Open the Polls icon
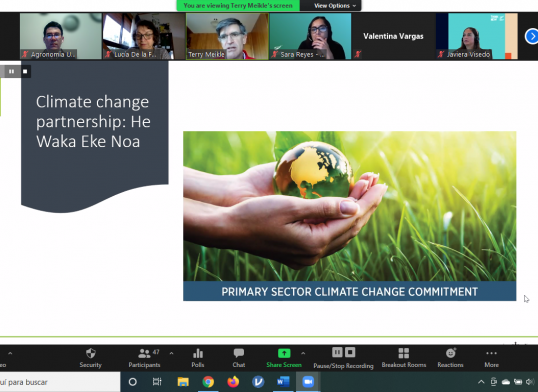This screenshot has width=538, height=392. 198,358
